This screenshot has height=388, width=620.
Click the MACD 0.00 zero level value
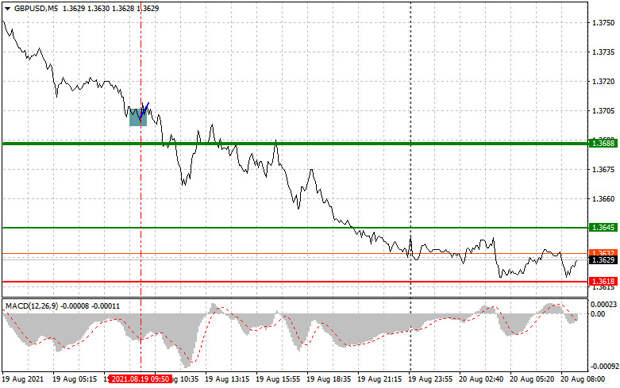(598, 314)
